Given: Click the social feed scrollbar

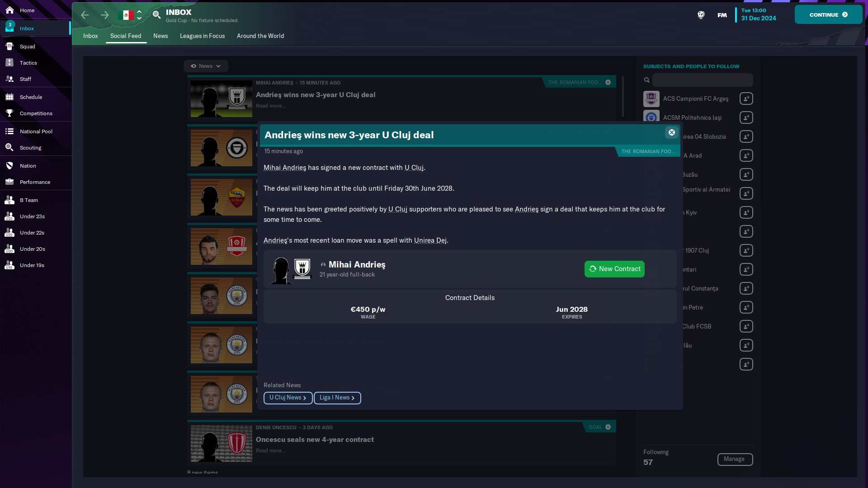Looking at the screenshot, I should click(x=623, y=96).
